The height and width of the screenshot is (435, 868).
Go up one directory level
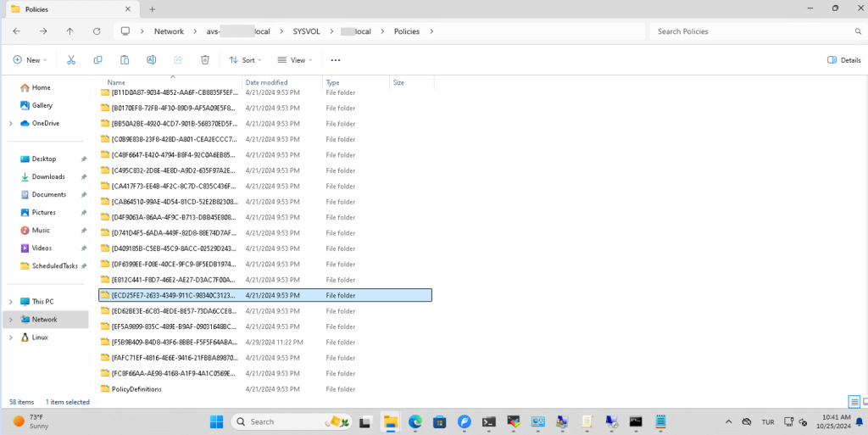(x=70, y=31)
